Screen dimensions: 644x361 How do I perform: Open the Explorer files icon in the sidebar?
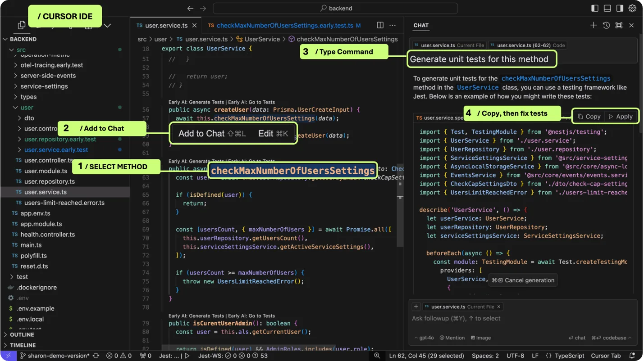click(21, 26)
